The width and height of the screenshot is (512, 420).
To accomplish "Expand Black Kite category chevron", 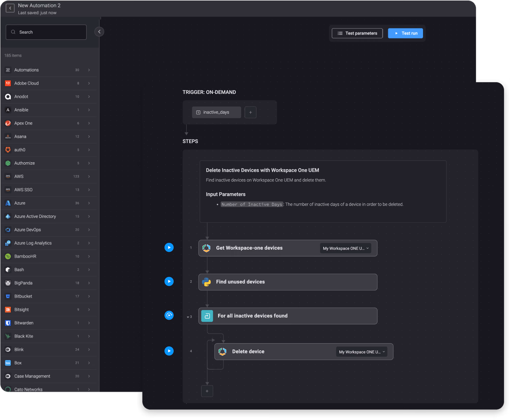I will [x=89, y=336].
